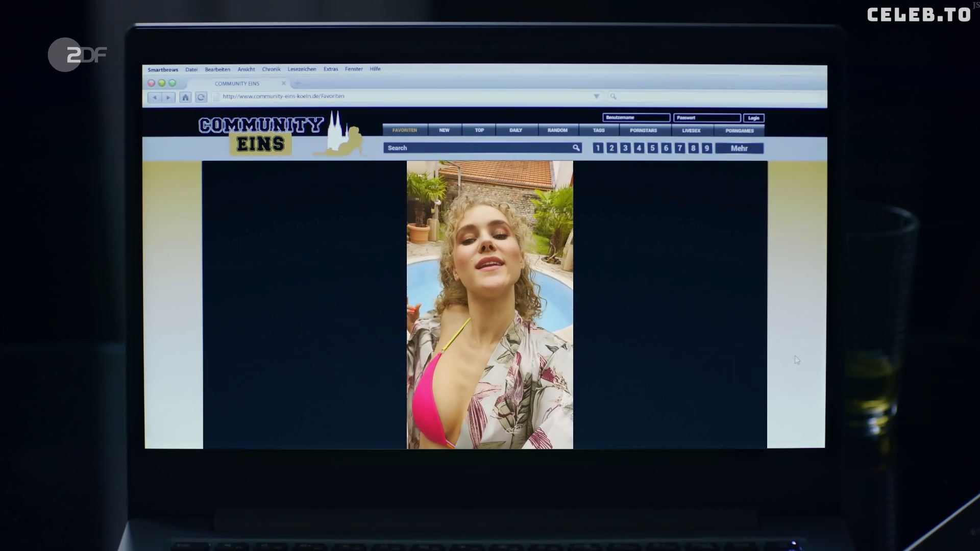Image resolution: width=980 pixels, height=551 pixels.
Task: Click the browser forward arrow button
Action: coord(168,97)
